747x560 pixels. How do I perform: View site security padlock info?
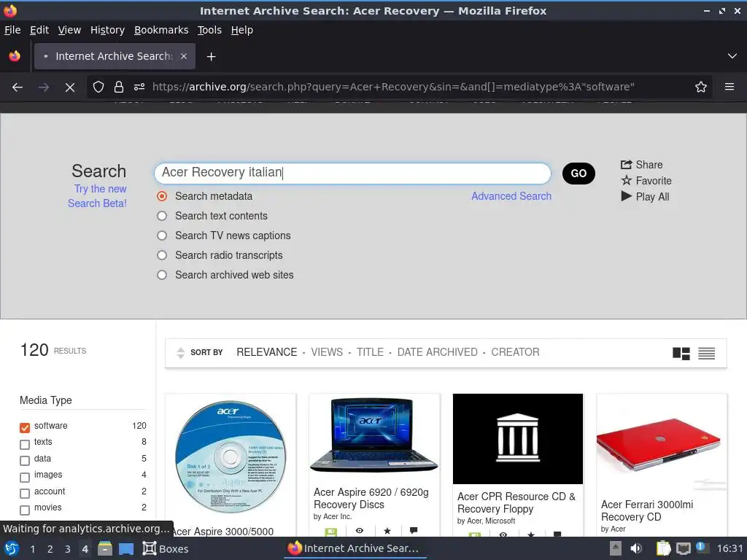119,87
